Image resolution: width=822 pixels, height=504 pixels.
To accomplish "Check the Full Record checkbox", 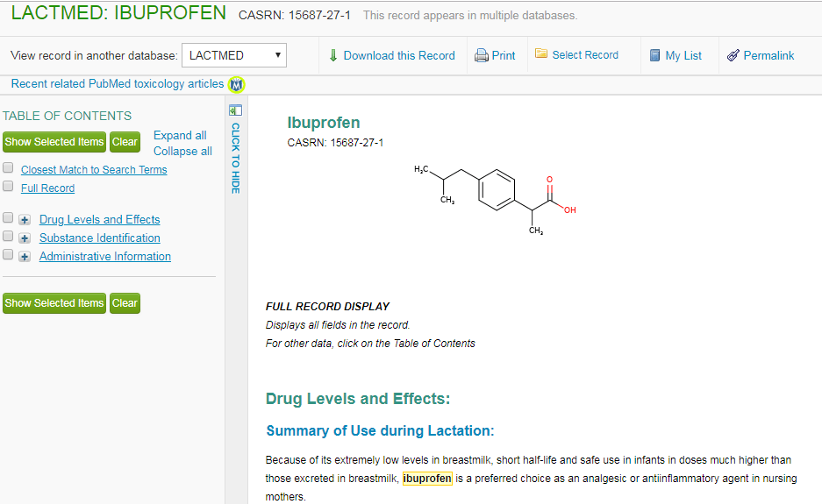I will pos(8,186).
